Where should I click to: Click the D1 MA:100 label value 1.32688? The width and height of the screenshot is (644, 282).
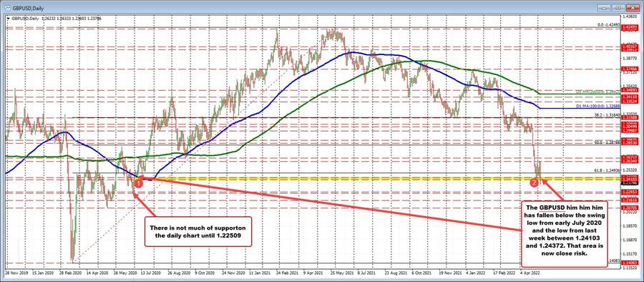click(x=598, y=106)
